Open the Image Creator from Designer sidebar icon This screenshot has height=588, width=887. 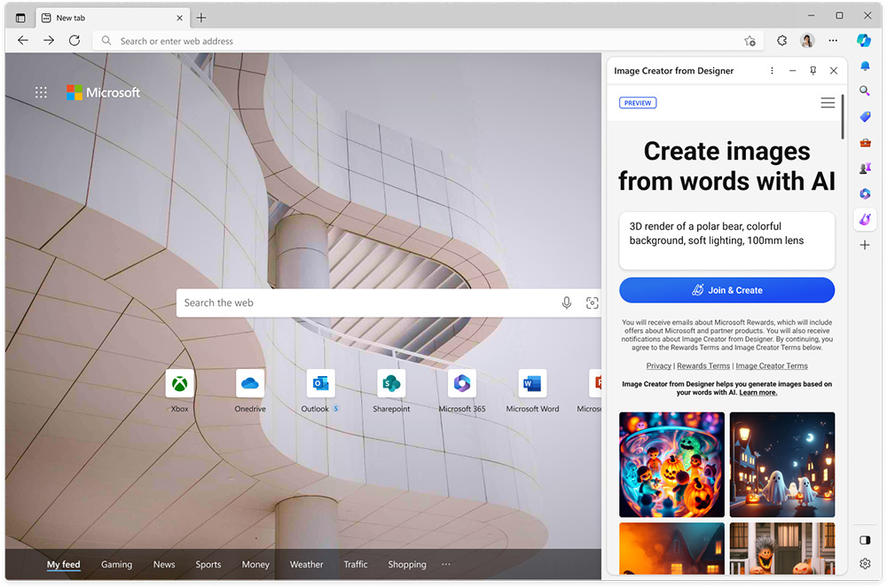(865, 219)
